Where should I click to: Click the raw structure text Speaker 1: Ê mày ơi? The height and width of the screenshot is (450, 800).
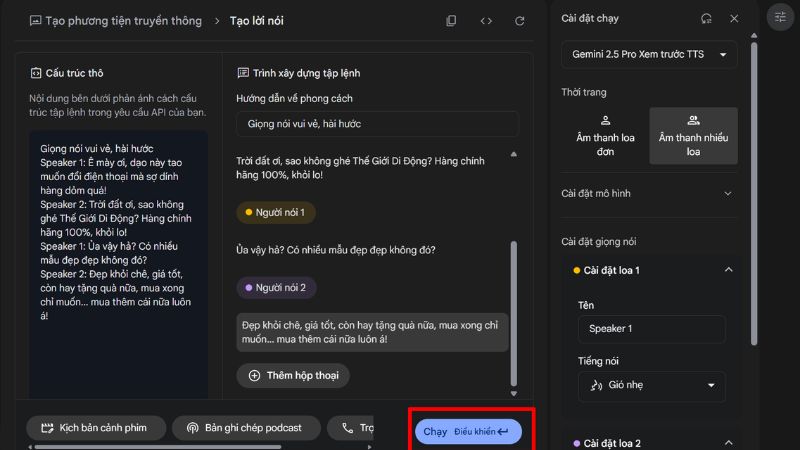coord(111,177)
